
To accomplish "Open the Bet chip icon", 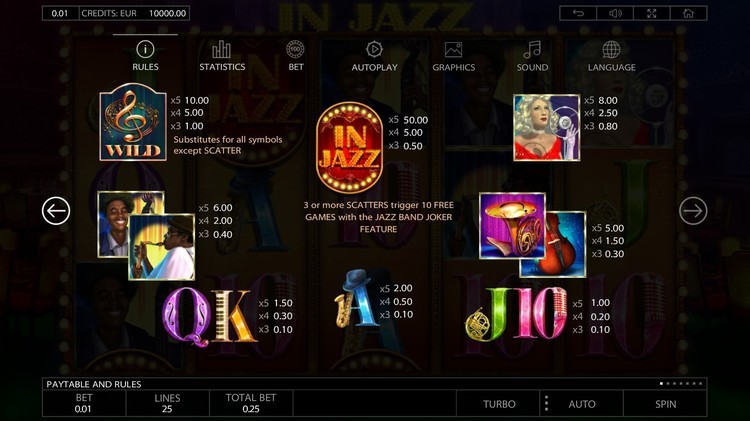I will pyautogui.click(x=295, y=49).
